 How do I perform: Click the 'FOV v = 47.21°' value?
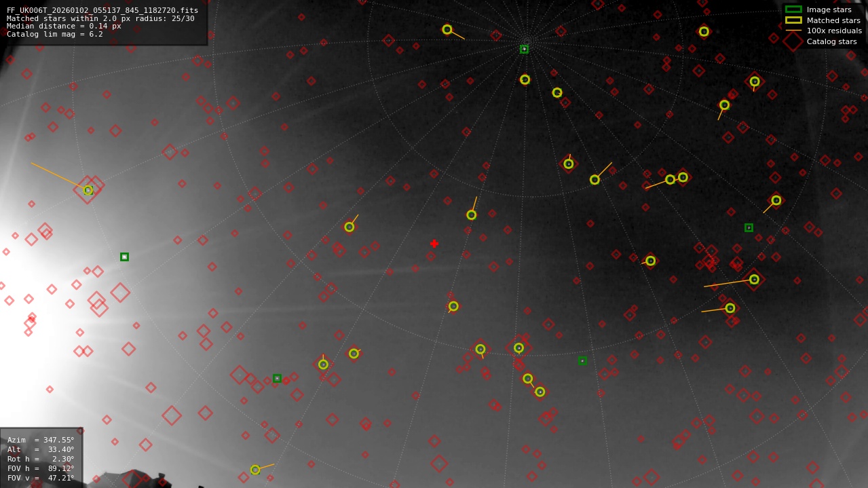tap(41, 478)
